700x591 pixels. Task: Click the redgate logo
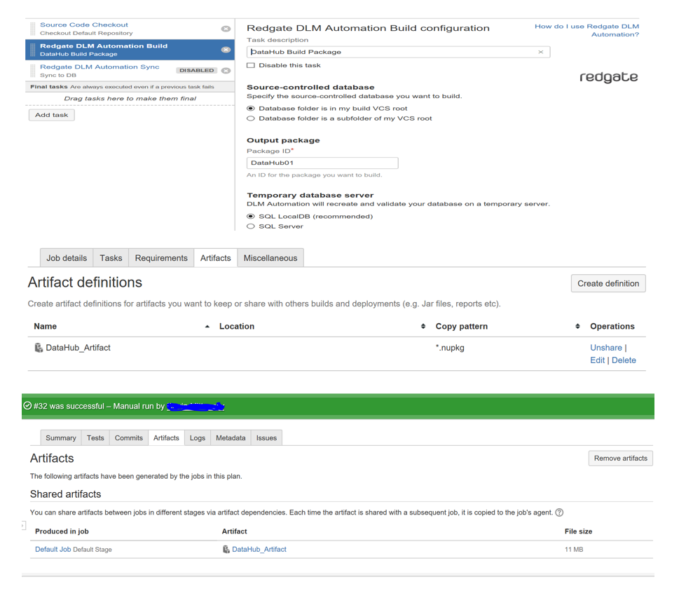coord(608,77)
